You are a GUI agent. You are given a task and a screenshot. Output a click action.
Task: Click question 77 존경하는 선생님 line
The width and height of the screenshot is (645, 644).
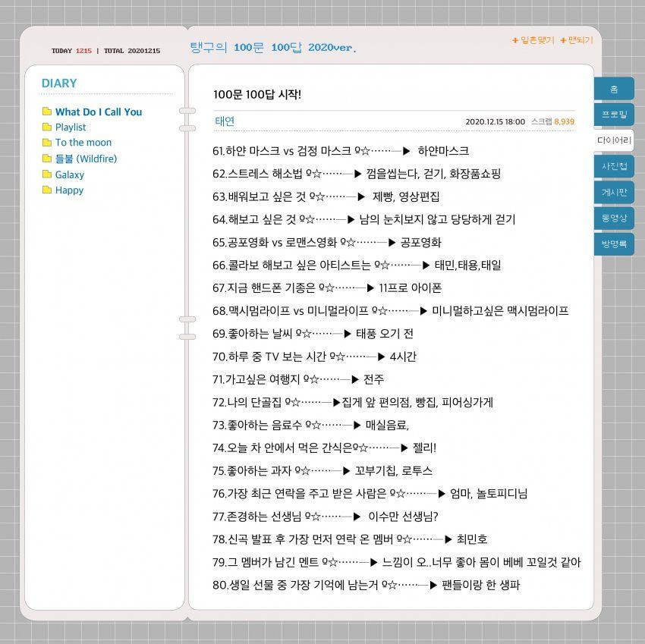pyautogui.click(x=326, y=516)
